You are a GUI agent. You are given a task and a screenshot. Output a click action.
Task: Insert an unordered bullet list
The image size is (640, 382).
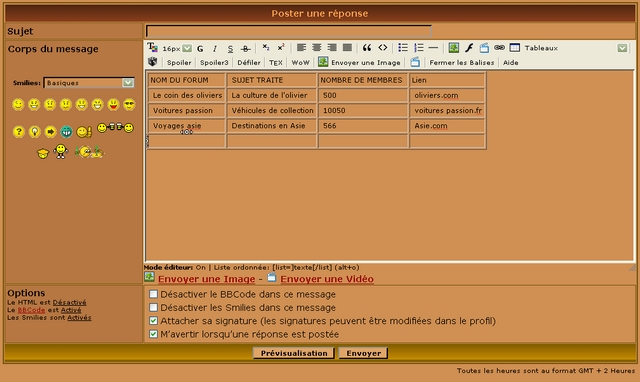pos(403,48)
